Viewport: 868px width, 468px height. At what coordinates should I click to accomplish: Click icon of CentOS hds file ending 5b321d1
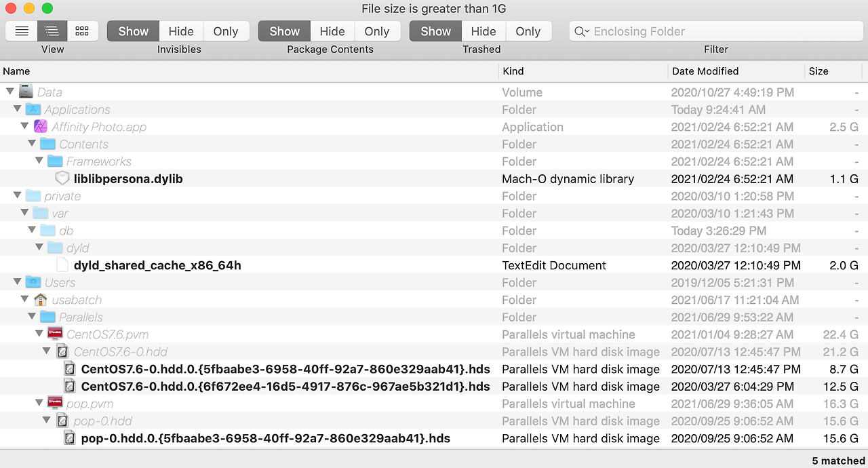pyautogui.click(x=69, y=386)
